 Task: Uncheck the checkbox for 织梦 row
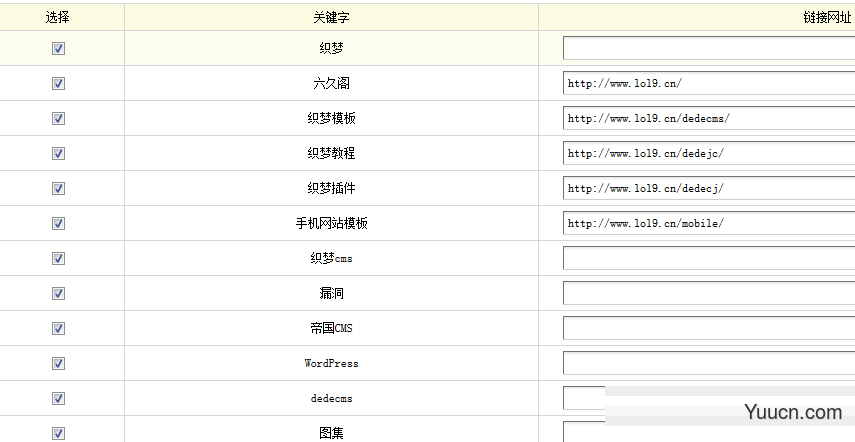pos(58,49)
